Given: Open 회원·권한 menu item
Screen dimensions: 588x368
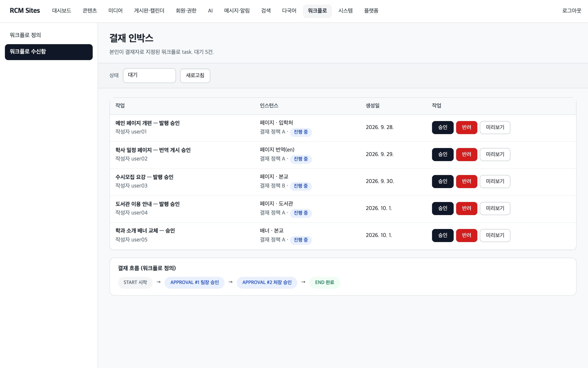Looking at the screenshot, I should tap(186, 11).
